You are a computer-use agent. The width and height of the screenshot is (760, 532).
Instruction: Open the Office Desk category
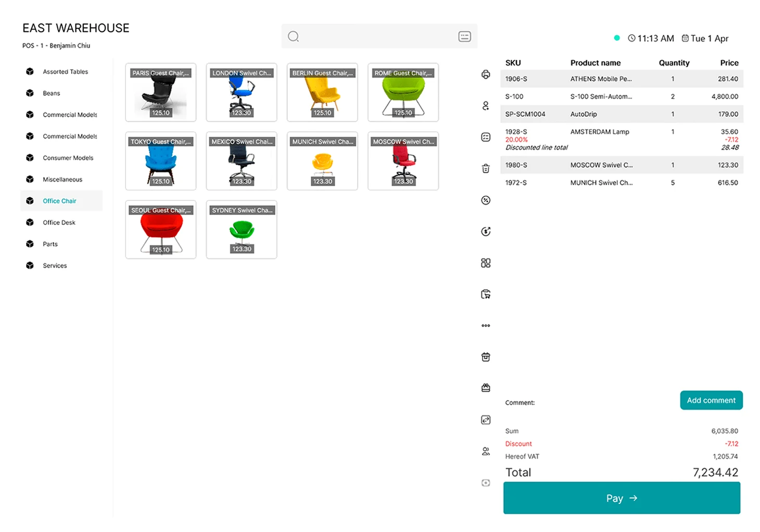point(61,222)
